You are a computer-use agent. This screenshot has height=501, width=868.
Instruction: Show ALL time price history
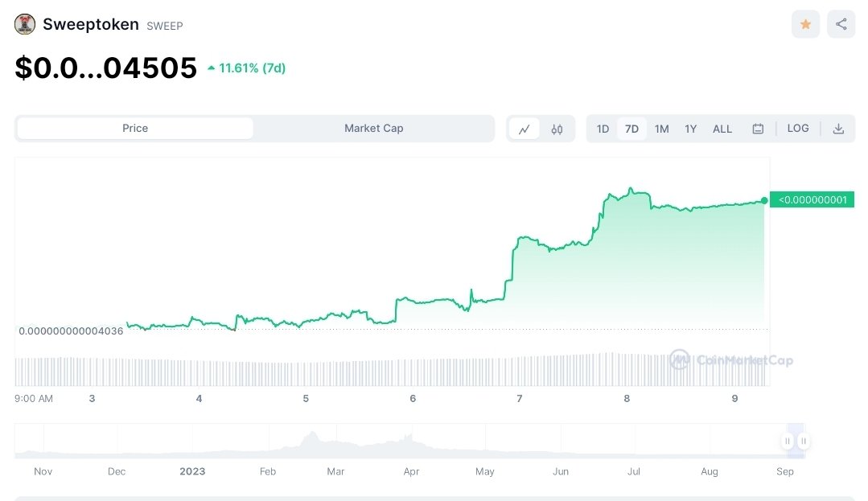point(722,129)
